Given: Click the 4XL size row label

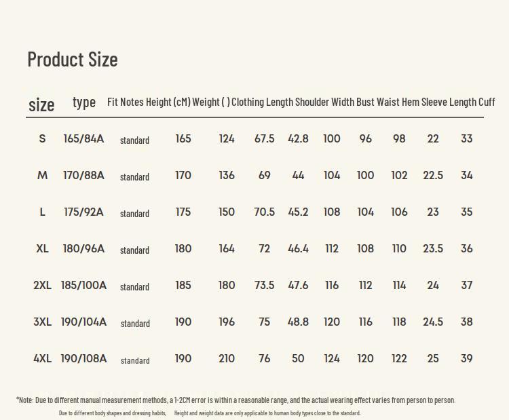Looking at the screenshot, I should coord(42,359).
